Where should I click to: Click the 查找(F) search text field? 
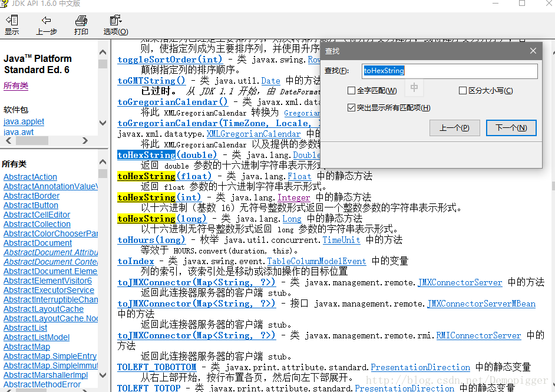[450, 71]
